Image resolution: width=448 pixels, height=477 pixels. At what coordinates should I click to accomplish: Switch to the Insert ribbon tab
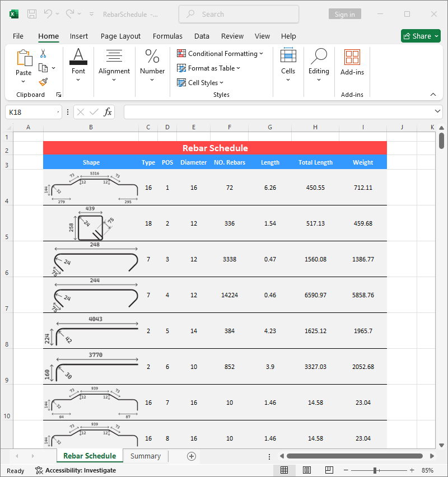click(79, 36)
